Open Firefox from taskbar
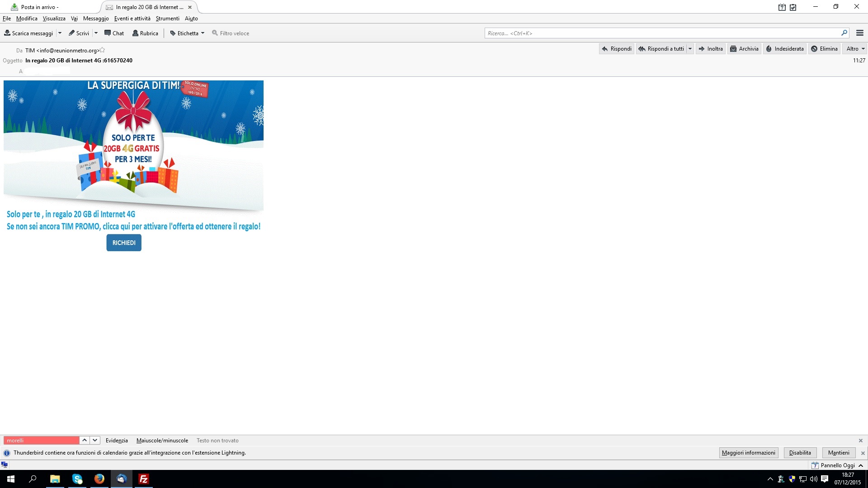The image size is (868, 488). 99,479
